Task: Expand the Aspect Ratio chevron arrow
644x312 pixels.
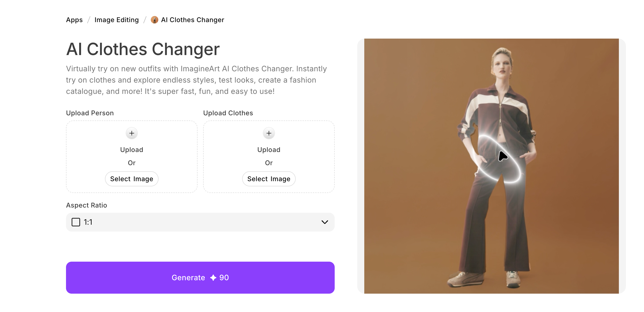Action: coord(325,222)
